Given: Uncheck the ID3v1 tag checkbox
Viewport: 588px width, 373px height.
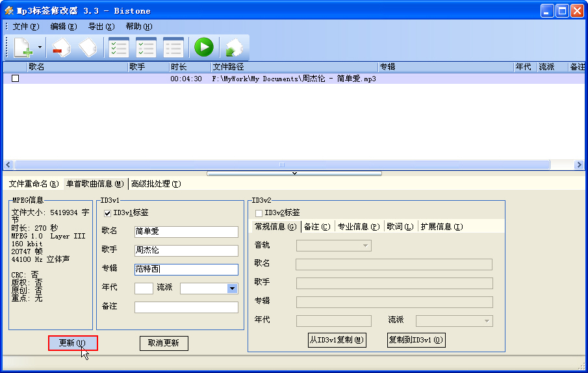Looking at the screenshot, I should coord(108,212).
